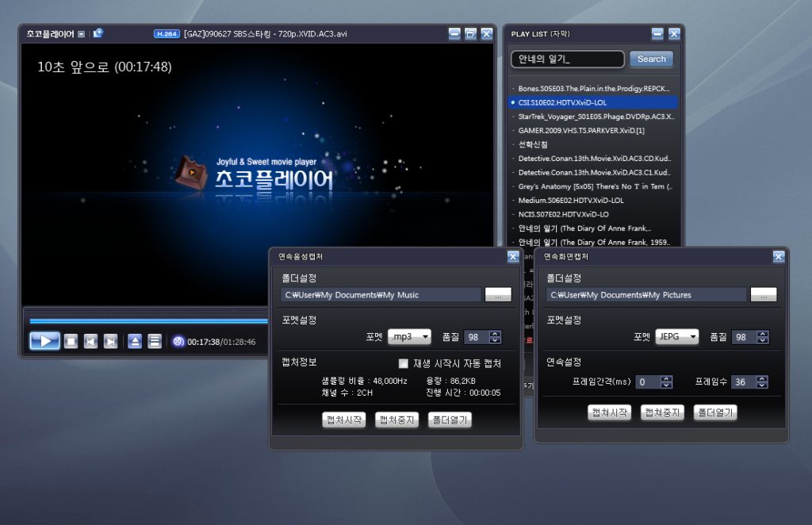
Task: Click the pin icon beside the player title
Action: pyautogui.click(x=98, y=33)
